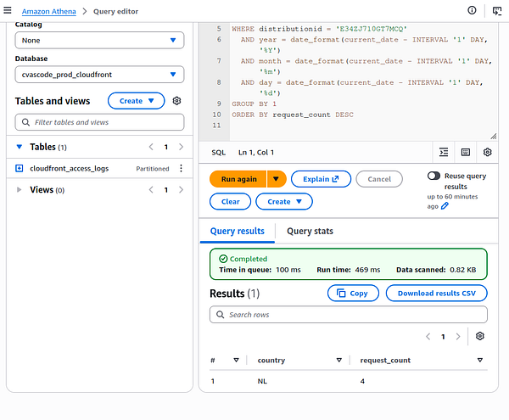The height and width of the screenshot is (420, 509).
Task: Copy the query results
Action: tap(353, 293)
